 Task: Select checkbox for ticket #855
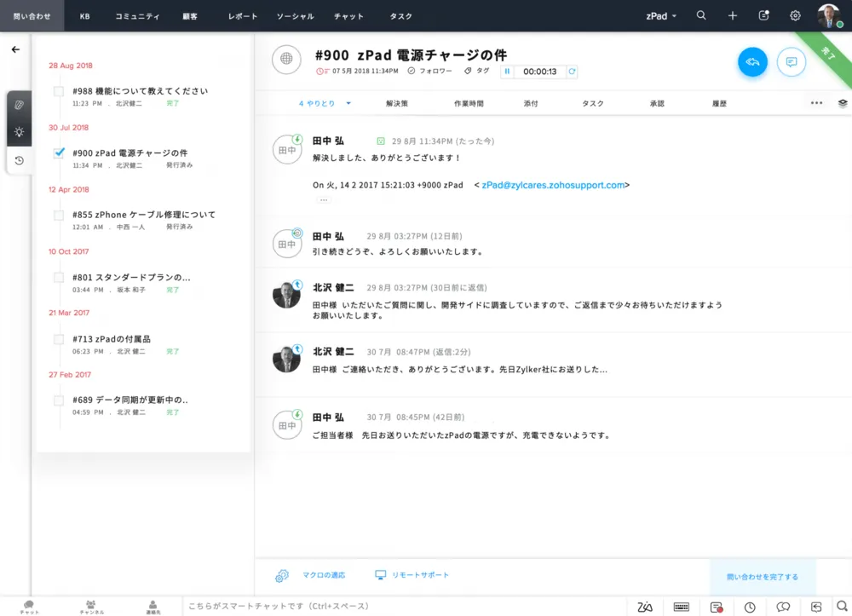(59, 216)
